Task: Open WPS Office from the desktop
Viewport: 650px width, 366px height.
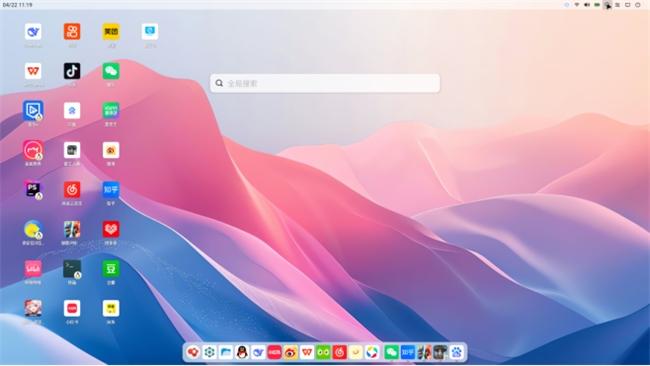Action: point(33,71)
